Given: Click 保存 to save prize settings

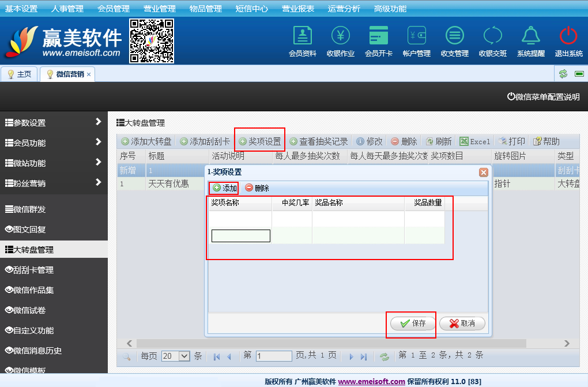Looking at the screenshot, I should click(412, 324).
